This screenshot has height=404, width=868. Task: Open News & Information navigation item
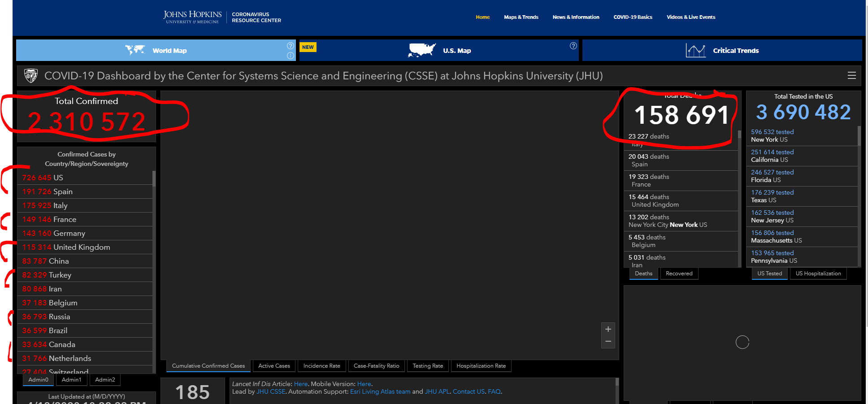click(576, 17)
